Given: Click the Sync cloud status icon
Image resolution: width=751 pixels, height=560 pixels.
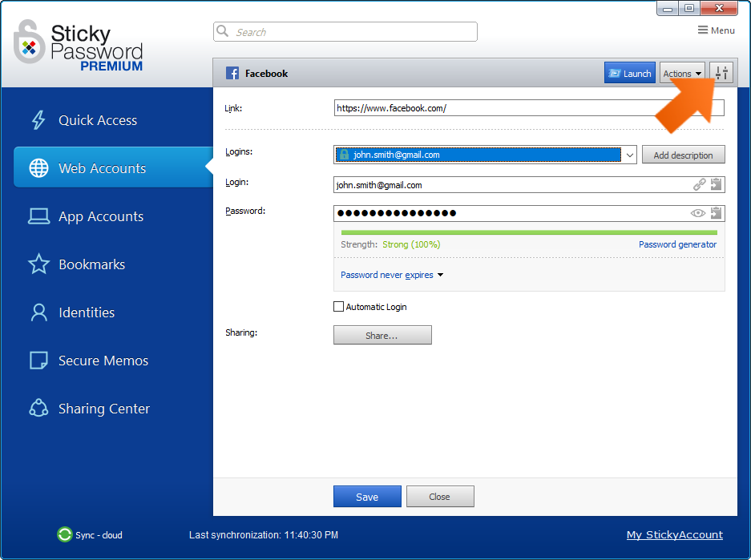Looking at the screenshot, I should 65,534.
